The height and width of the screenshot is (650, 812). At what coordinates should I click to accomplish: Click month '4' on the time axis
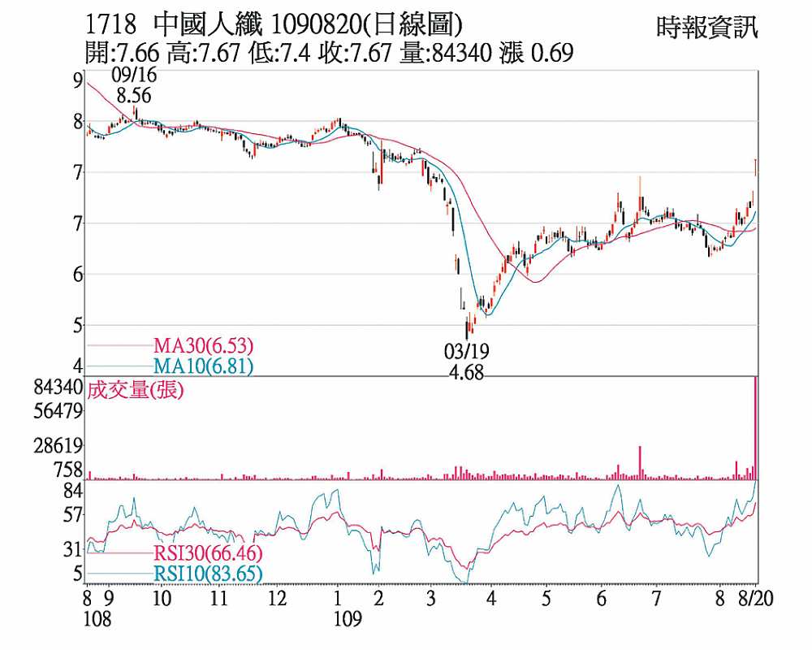pos(491,598)
